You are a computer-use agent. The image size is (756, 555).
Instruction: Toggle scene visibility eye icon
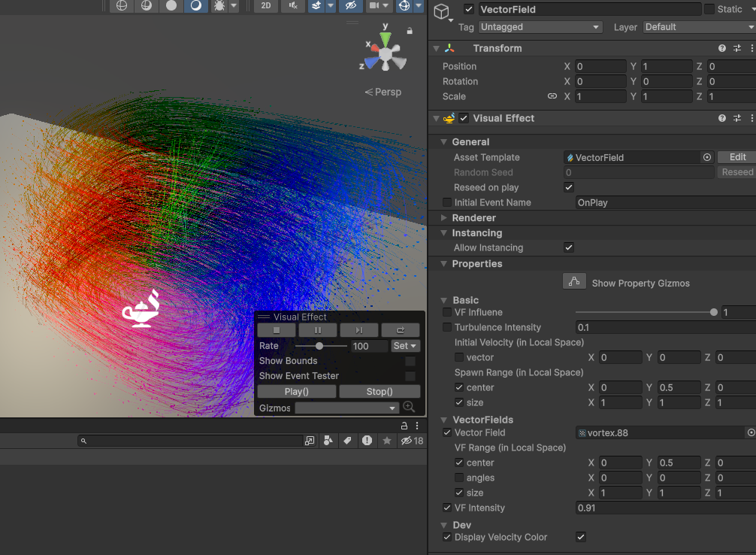click(352, 7)
